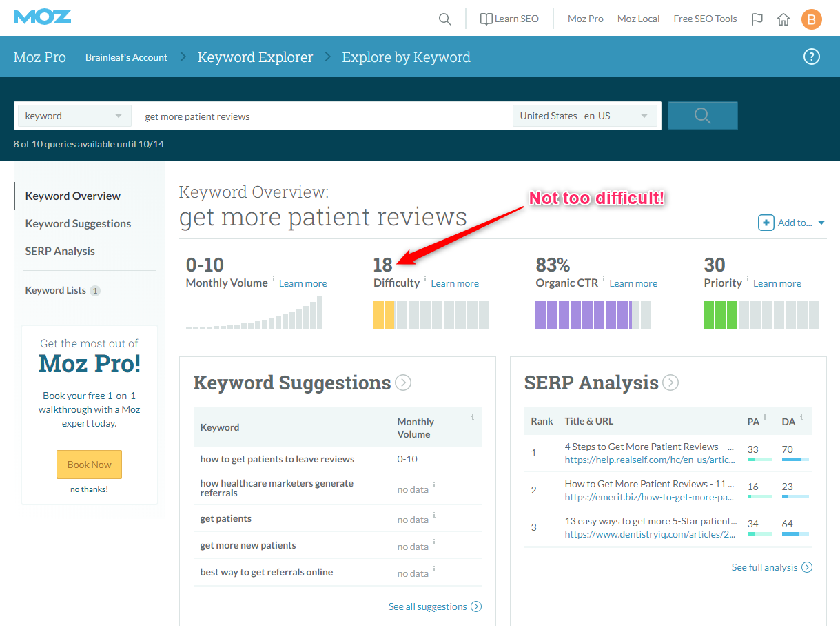The width and height of the screenshot is (840, 632).
Task: Click no data info icon for get patients
Action: 434,516
